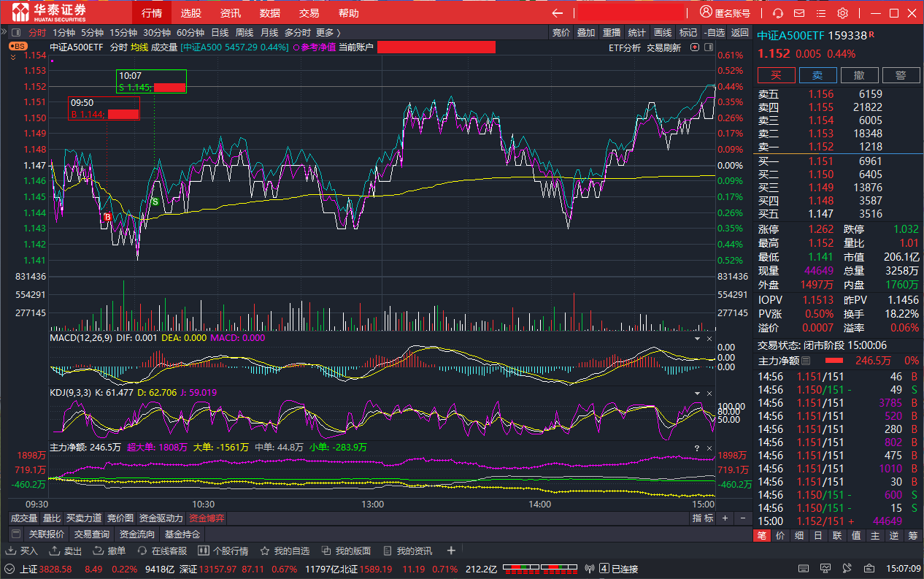Screen dimensions: 924x579
Task: Expand the index bar chevron beside 上证
Action: point(9,569)
